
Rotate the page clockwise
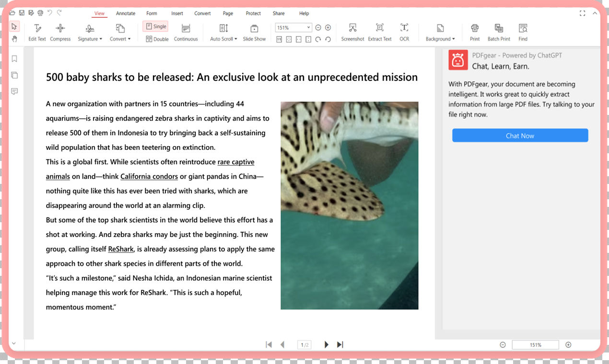click(318, 39)
